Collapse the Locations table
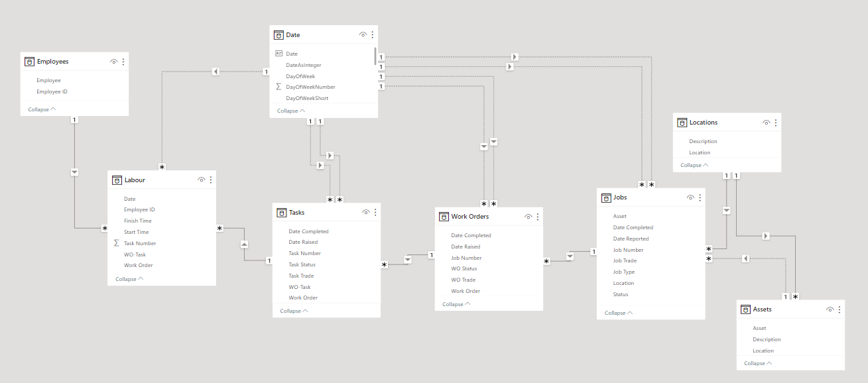868x383 pixels. 694,165
